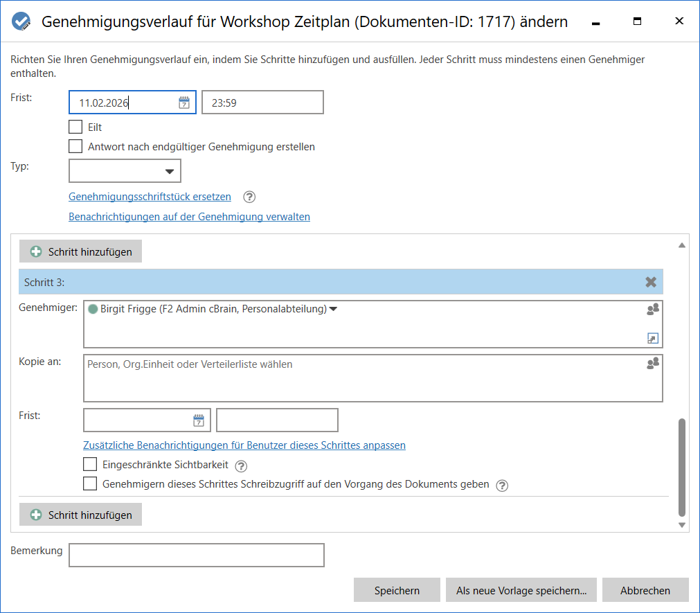700x613 pixels.
Task: Click the vertical scrollbar thumb in steps list
Action: click(x=682, y=468)
